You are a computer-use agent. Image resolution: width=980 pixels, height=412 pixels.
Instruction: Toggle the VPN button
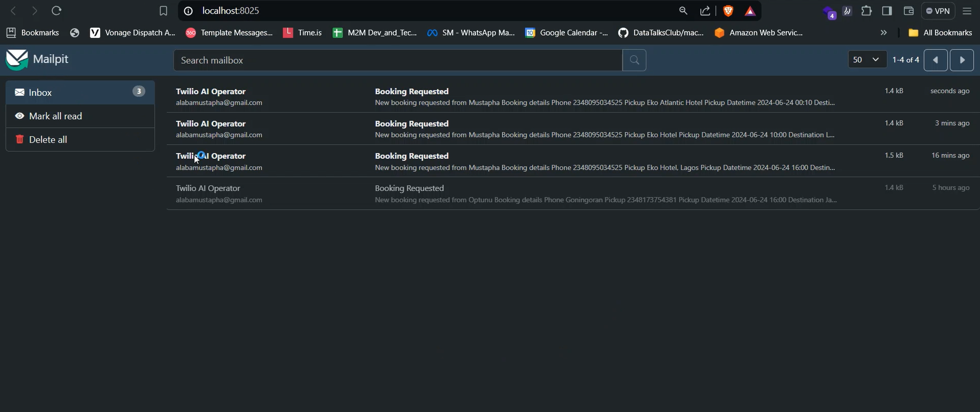point(938,11)
